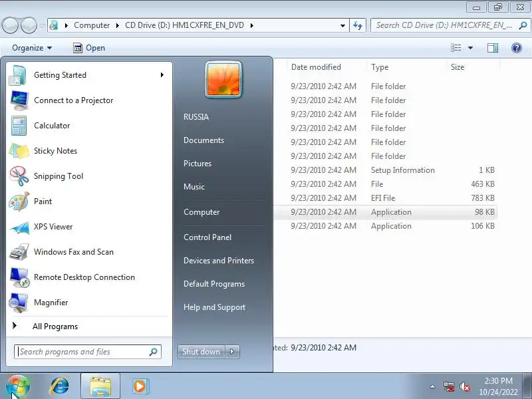Open Sticky Notes icon
532x399 pixels.
click(x=19, y=151)
